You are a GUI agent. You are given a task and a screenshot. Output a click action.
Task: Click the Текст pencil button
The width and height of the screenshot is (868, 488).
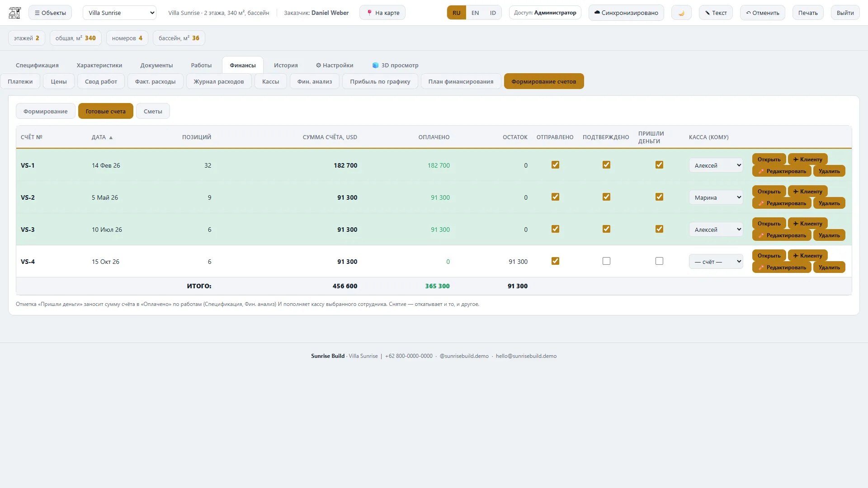click(716, 13)
